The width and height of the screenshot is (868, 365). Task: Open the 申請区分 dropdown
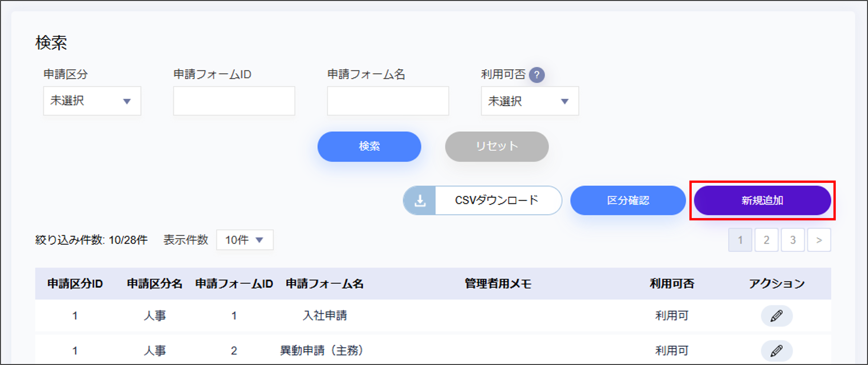tap(92, 101)
